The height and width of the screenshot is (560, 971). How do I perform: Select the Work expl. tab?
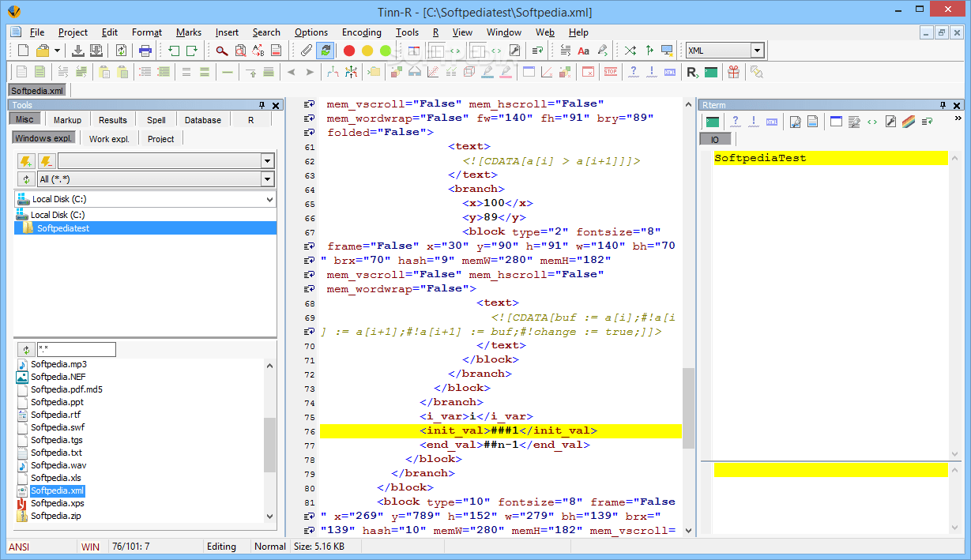[109, 139]
